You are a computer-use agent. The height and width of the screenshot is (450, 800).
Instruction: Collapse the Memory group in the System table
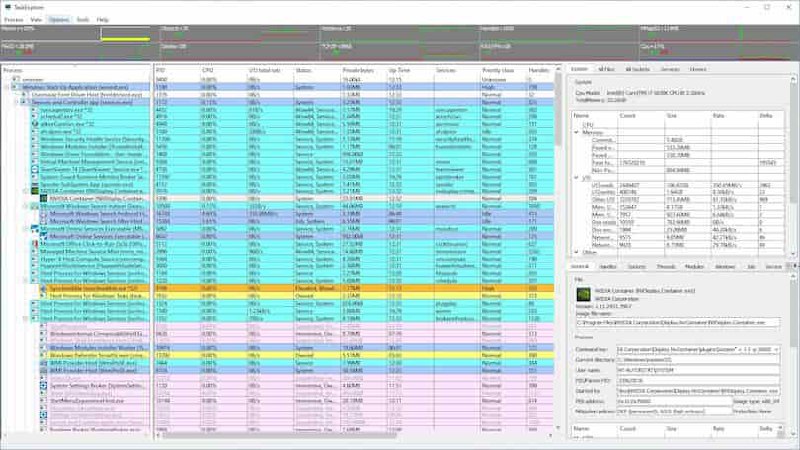pyautogui.click(x=577, y=132)
